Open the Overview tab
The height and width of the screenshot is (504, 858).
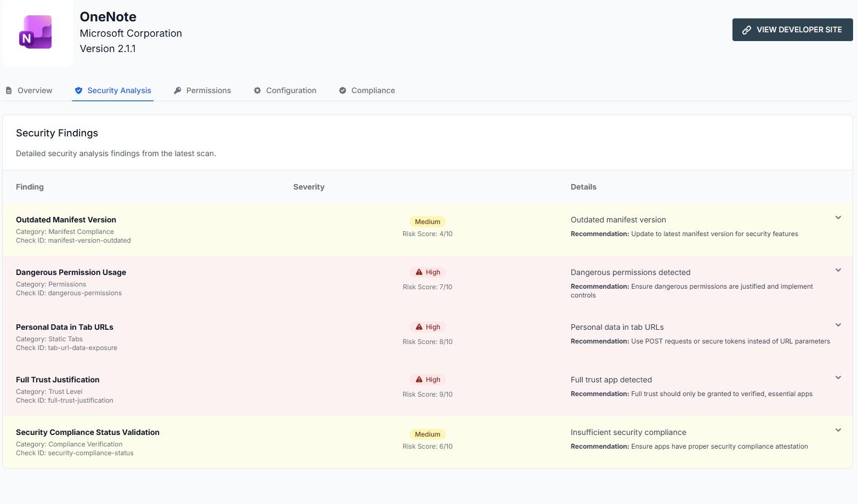[x=29, y=90]
